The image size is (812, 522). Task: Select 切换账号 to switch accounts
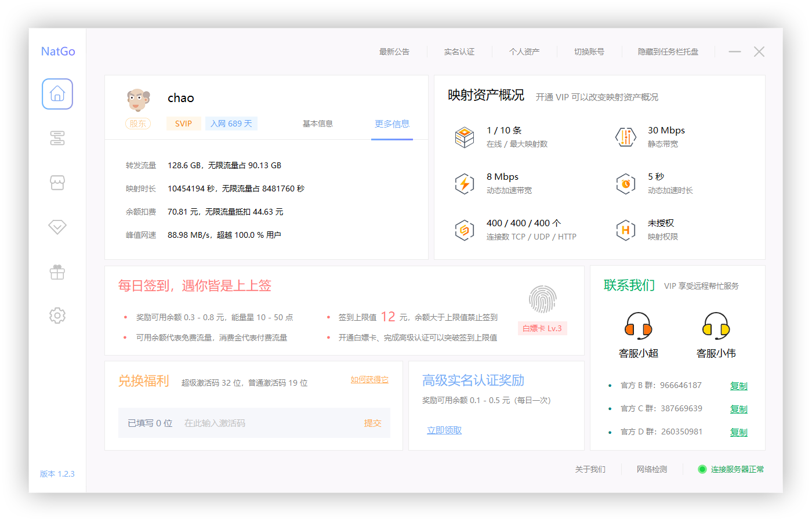pos(589,52)
